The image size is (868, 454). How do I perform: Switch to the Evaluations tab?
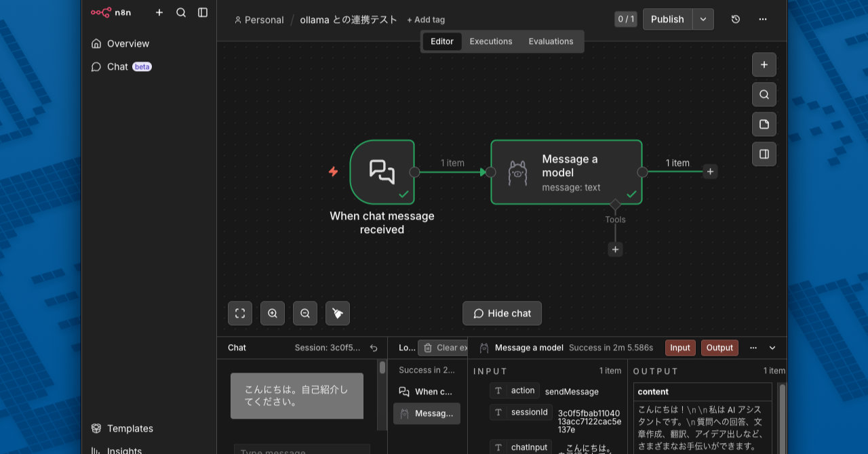tap(551, 41)
